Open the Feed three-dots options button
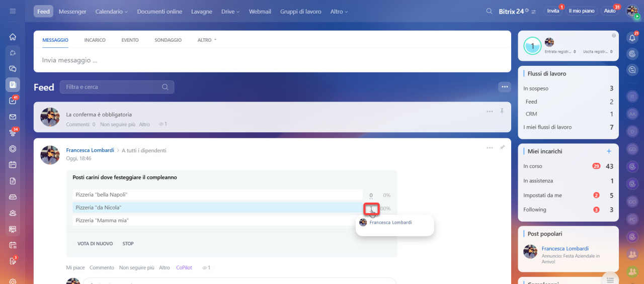The image size is (644, 284). pos(504,87)
